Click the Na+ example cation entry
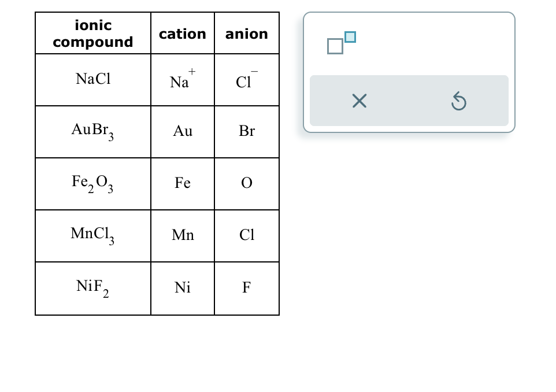This screenshot has height=392, width=556. click(x=183, y=79)
